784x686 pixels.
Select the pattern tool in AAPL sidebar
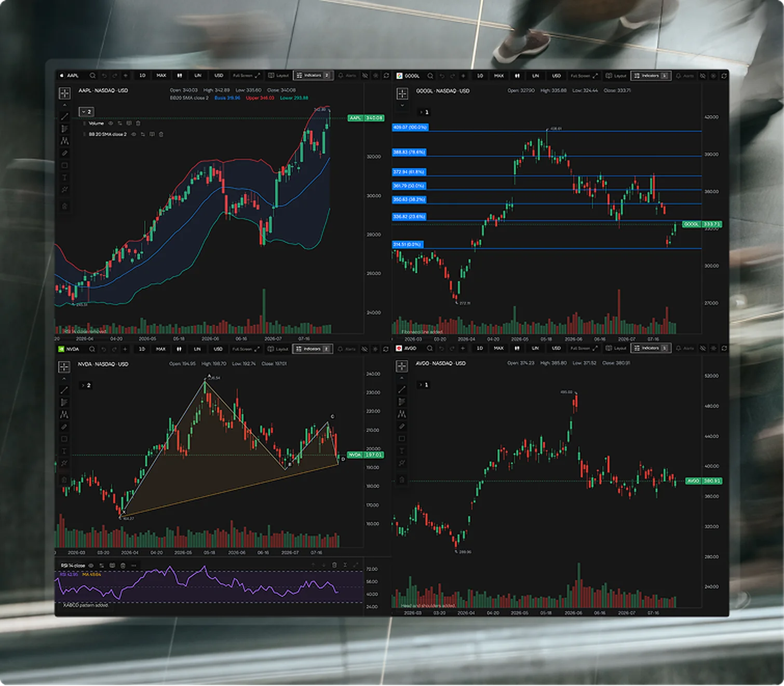pos(64,141)
